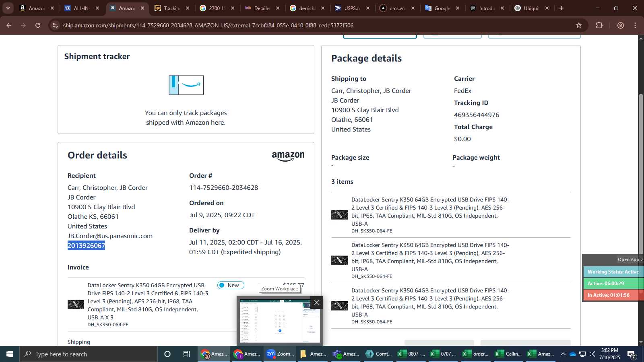Open the Comt... app on taskbar
This screenshot has height=362, width=644.
click(x=379, y=354)
